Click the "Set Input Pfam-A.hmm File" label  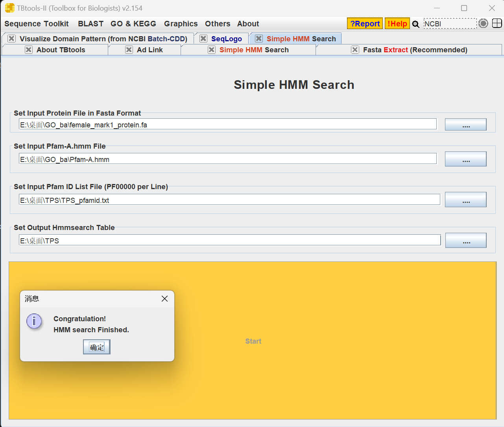[60, 146]
